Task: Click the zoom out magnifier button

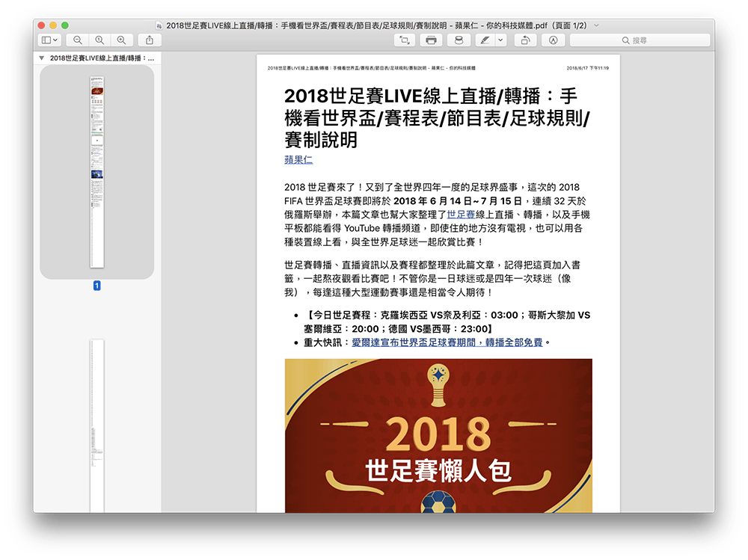Action: [x=78, y=40]
